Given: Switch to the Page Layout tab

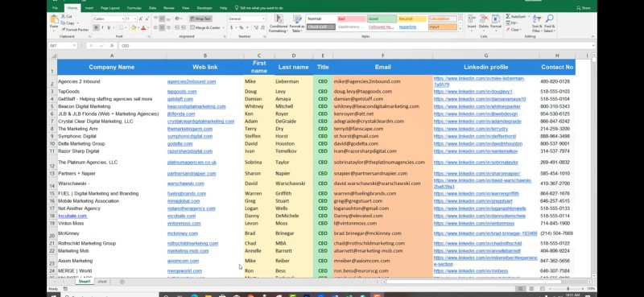Looking at the screenshot, I should coord(110,8).
